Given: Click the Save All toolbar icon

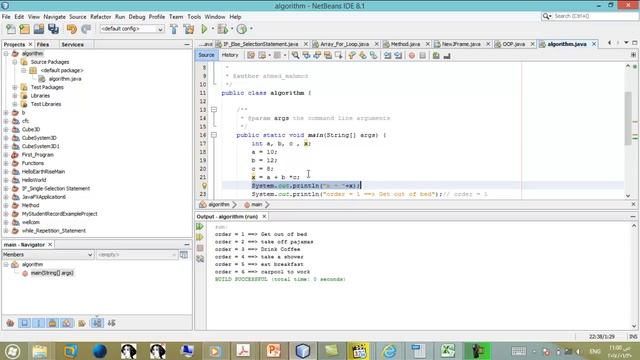Looking at the screenshot, I should point(53,29).
